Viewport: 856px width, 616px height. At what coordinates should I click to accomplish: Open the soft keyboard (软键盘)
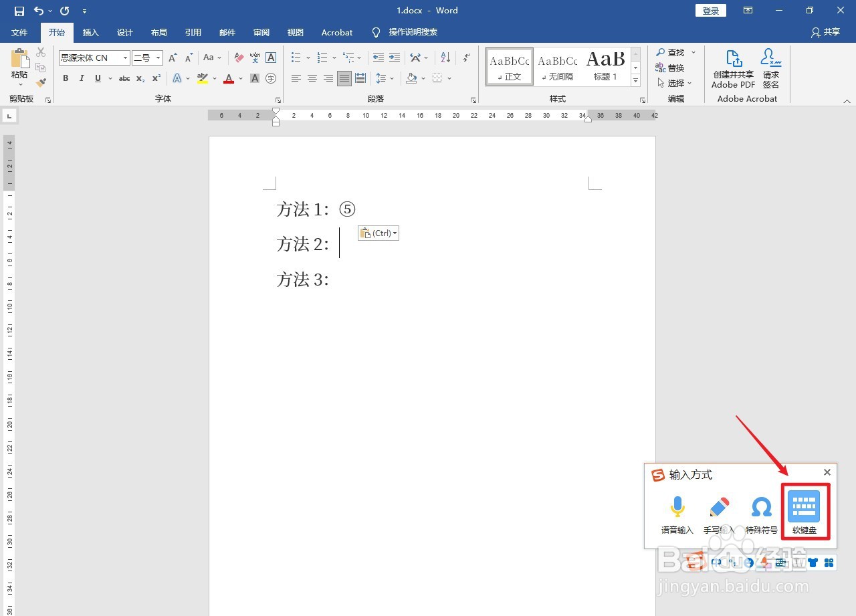tap(805, 513)
